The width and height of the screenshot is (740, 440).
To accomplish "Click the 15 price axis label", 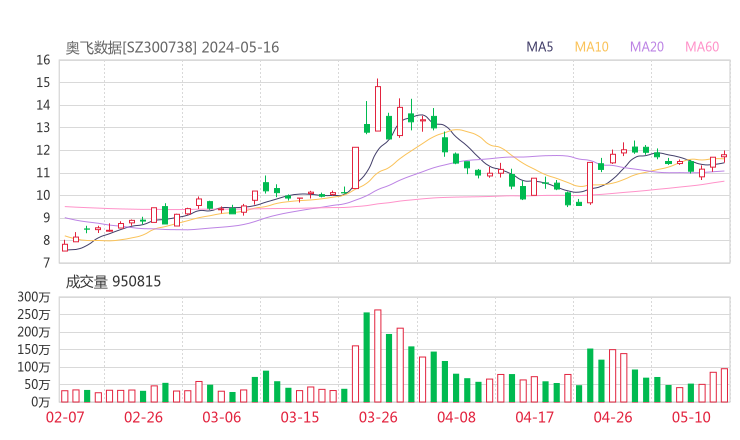I will click(43, 83).
